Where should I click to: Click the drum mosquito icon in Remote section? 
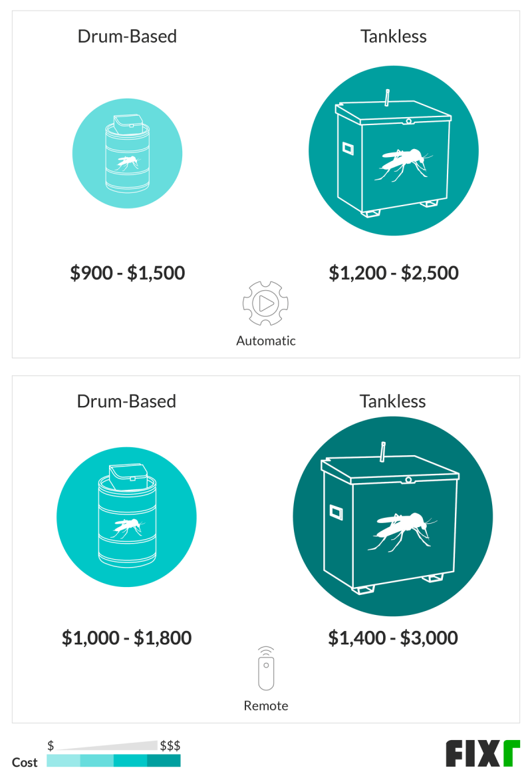pyautogui.click(x=126, y=516)
